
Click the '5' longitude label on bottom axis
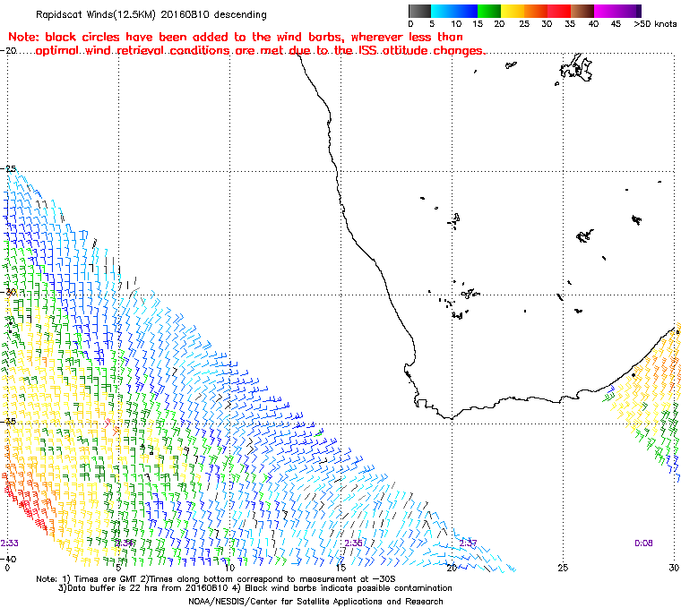coord(118,568)
